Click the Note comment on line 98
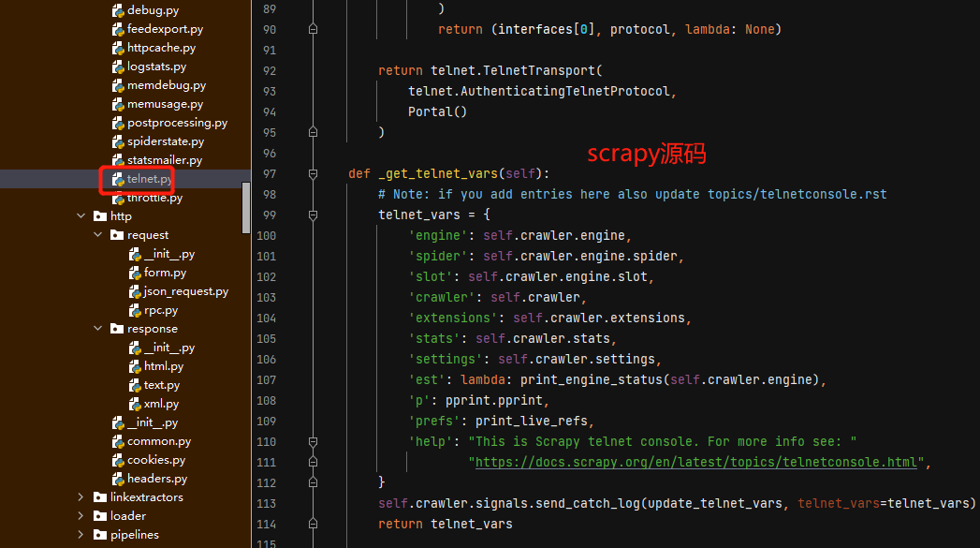Viewport: 980px width, 548px height. point(632,195)
